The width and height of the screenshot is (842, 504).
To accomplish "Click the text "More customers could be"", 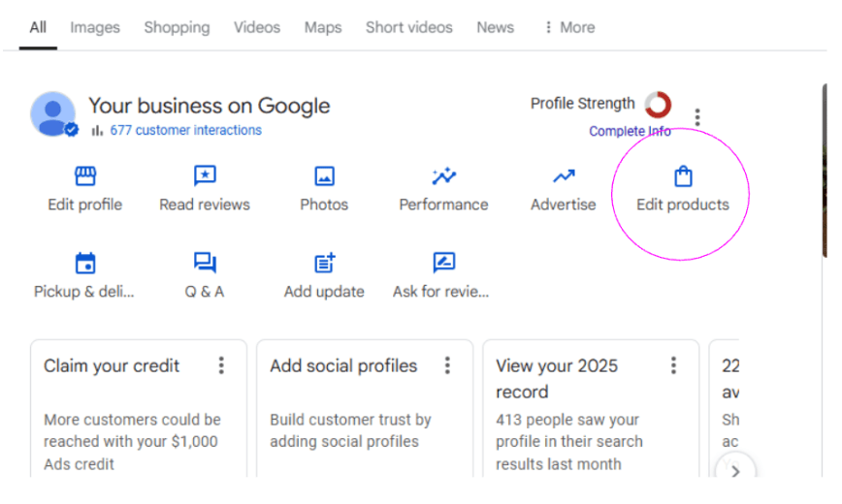I will (132, 420).
